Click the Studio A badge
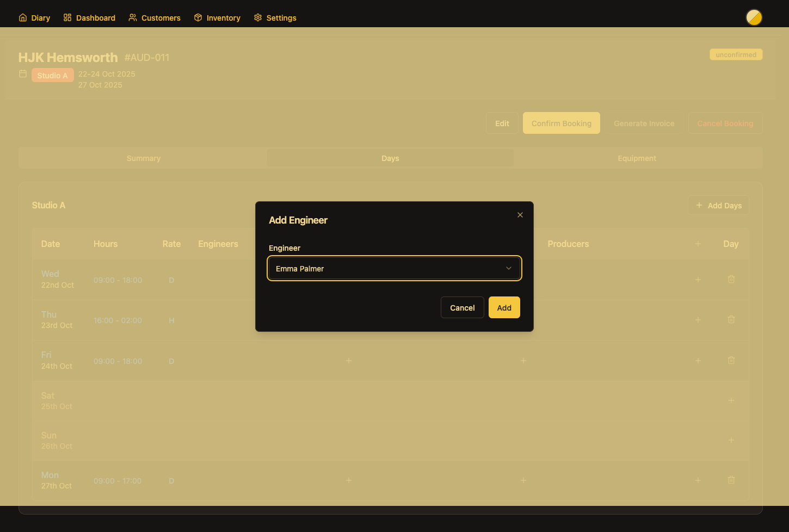Screen dimensions: 789x532 click(x=53, y=76)
